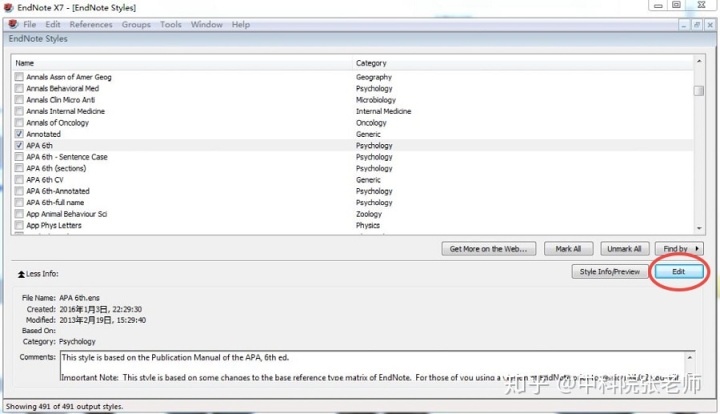Click the Mark All button
The image size is (720, 414).
pos(568,249)
